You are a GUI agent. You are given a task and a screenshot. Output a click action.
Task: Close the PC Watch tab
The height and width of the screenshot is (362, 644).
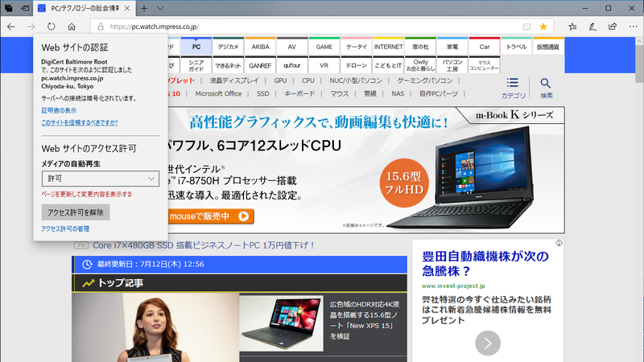[x=127, y=8]
